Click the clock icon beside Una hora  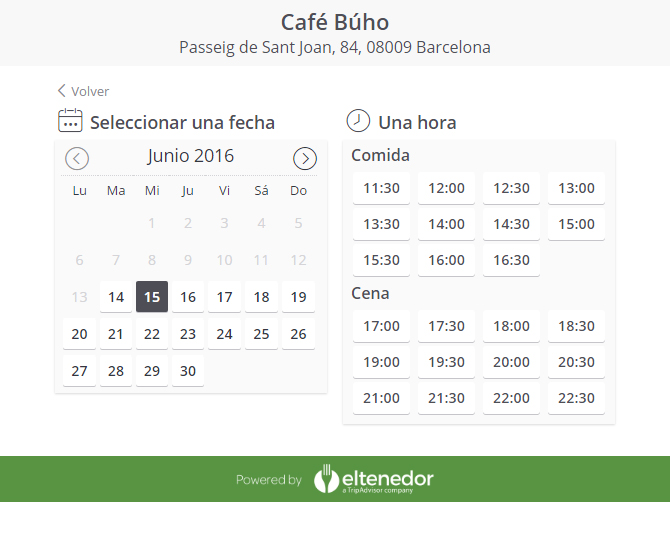[x=358, y=120]
